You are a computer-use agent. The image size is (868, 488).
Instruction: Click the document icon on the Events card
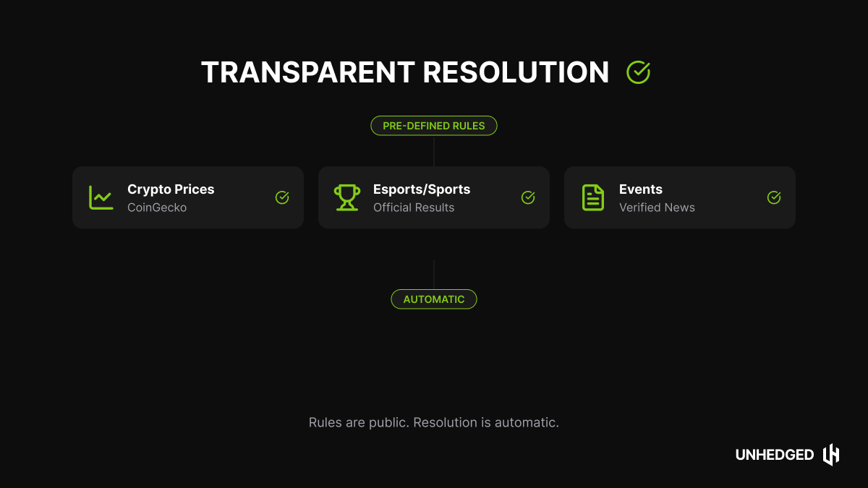click(x=592, y=197)
